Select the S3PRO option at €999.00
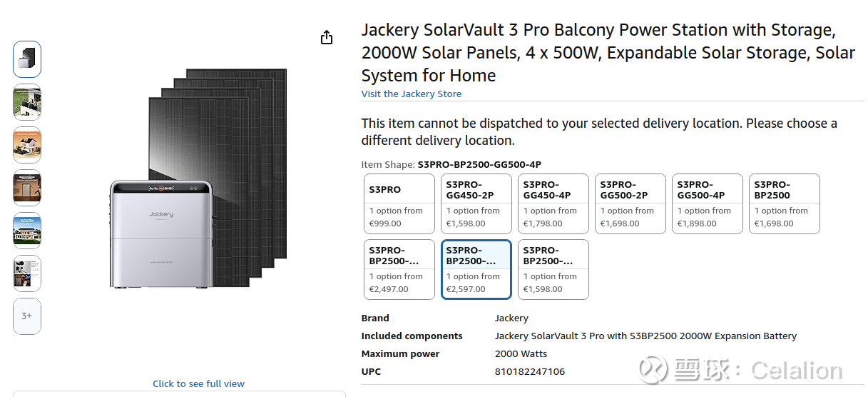Screen dimensions: 868x397 pyautogui.click(x=399, y=203)
